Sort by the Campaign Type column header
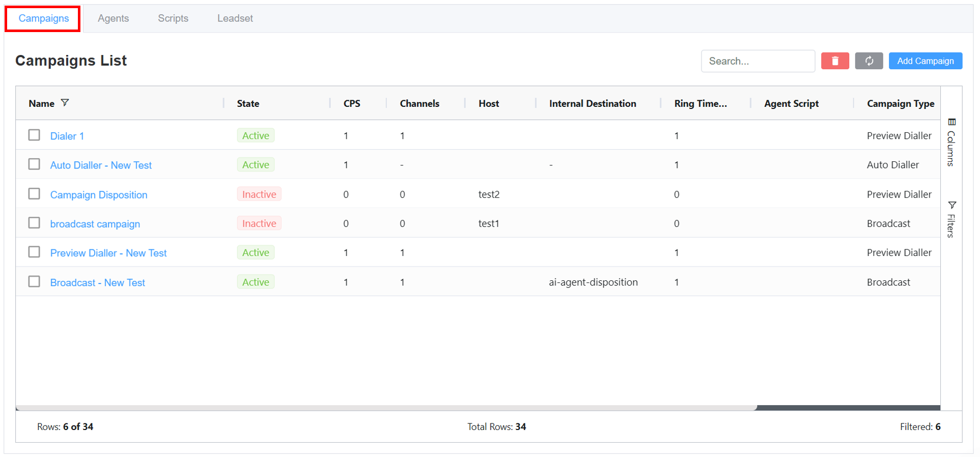Screen dimensions: 980x457 900,103
